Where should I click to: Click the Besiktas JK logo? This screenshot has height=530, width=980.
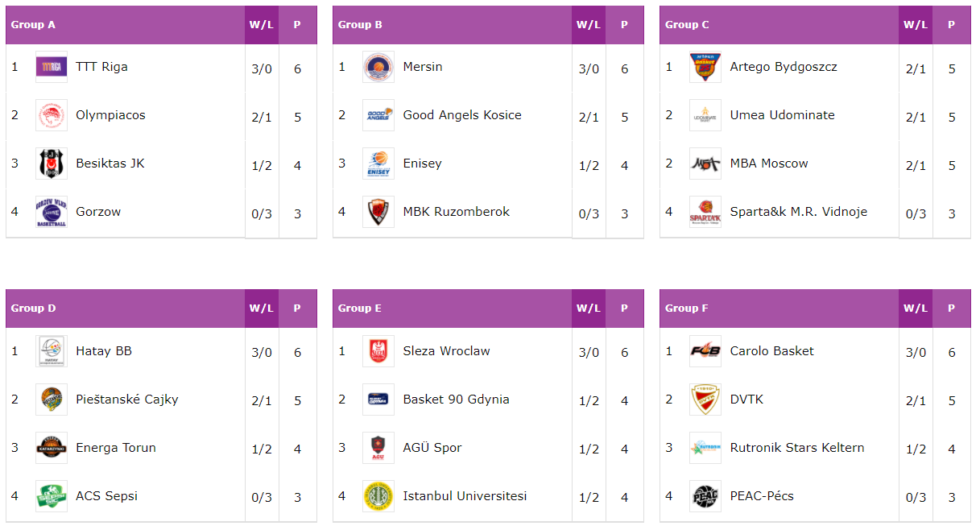point(52,164)
